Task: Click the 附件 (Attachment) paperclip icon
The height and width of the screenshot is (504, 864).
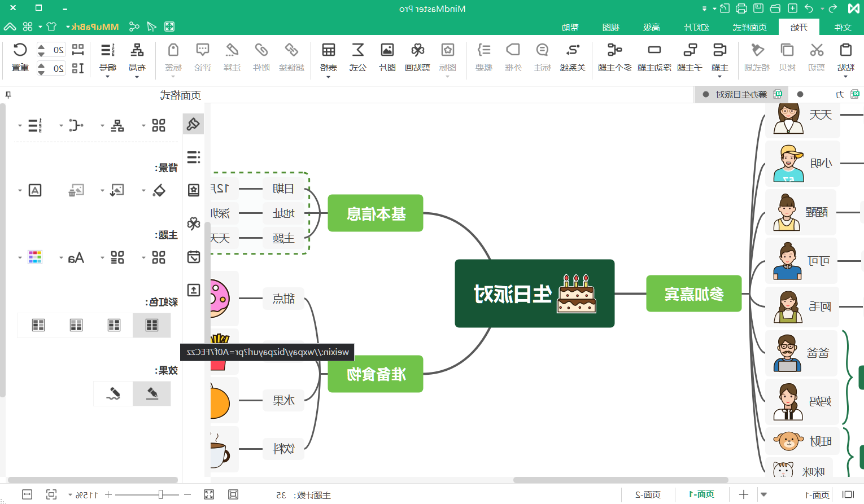Action: coord(261,50)
